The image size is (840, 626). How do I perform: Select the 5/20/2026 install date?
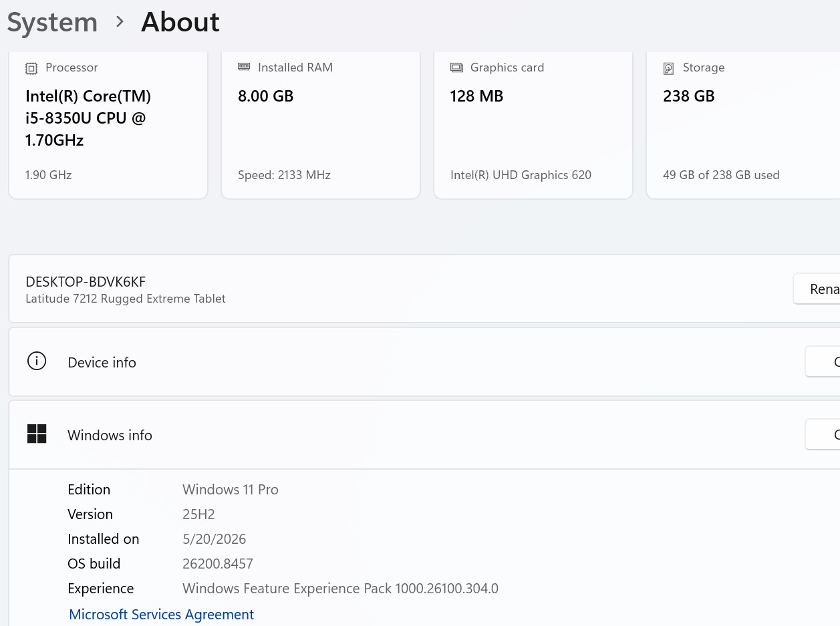(214, 538)
